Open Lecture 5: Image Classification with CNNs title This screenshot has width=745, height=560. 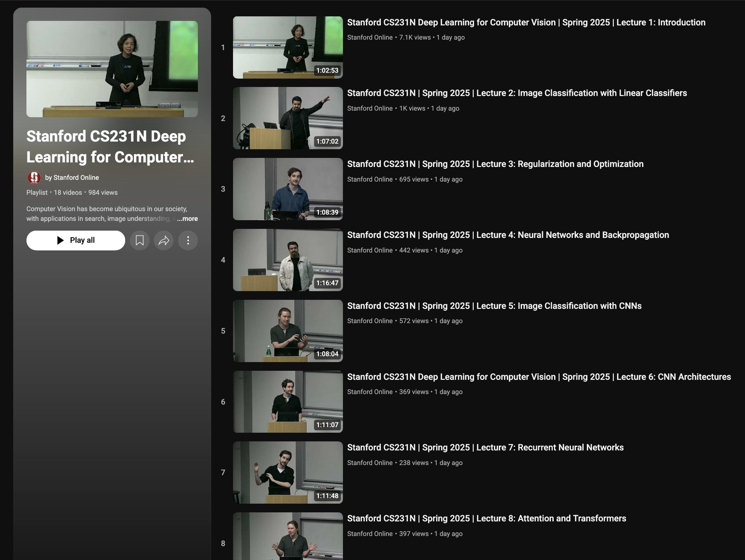(494, 306)
